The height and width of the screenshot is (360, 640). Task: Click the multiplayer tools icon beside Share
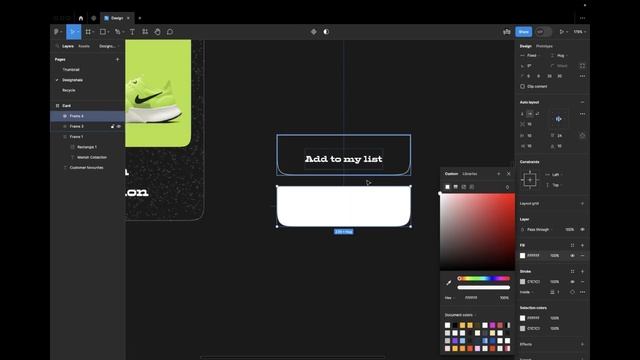coord(507,31)
